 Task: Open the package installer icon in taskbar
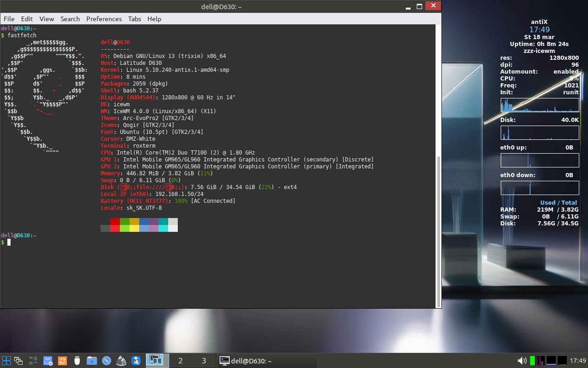(x=48, y=361)
